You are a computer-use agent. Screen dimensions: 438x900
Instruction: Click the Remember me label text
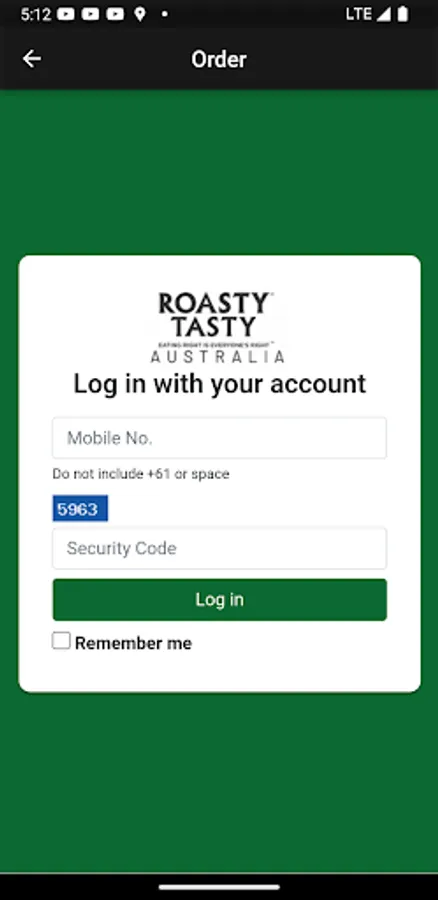click(133, 643)
